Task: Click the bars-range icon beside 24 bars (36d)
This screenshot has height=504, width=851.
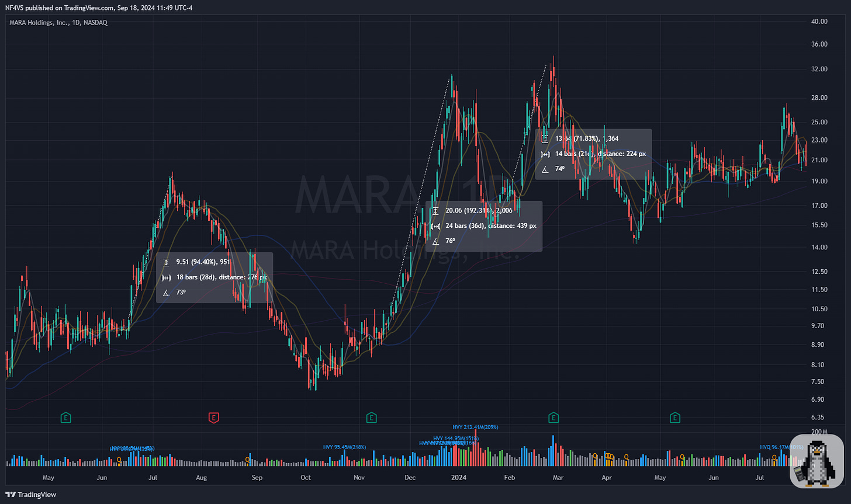Action: click(435, 225)
